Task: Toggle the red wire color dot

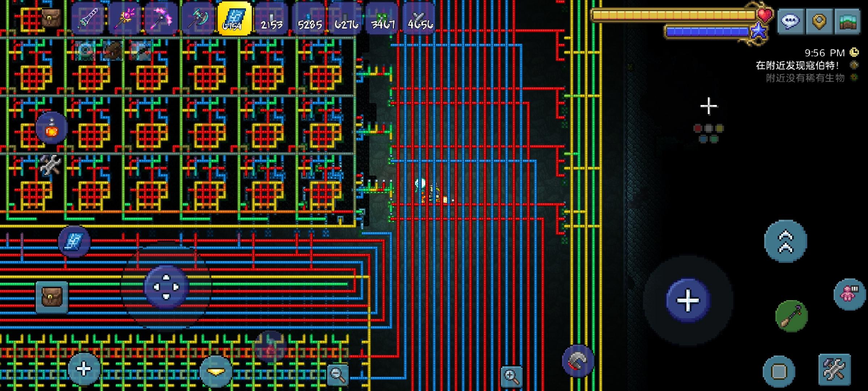Action: [698, 128]
